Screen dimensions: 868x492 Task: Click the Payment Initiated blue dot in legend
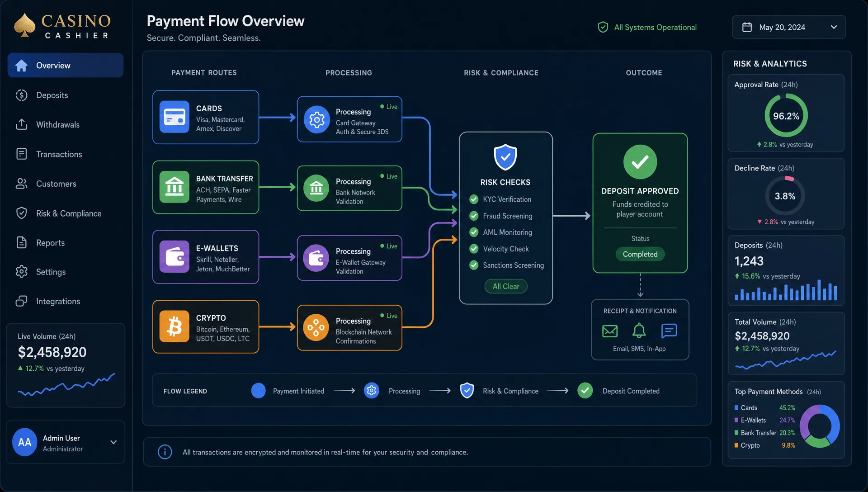(x=259, y=390)
